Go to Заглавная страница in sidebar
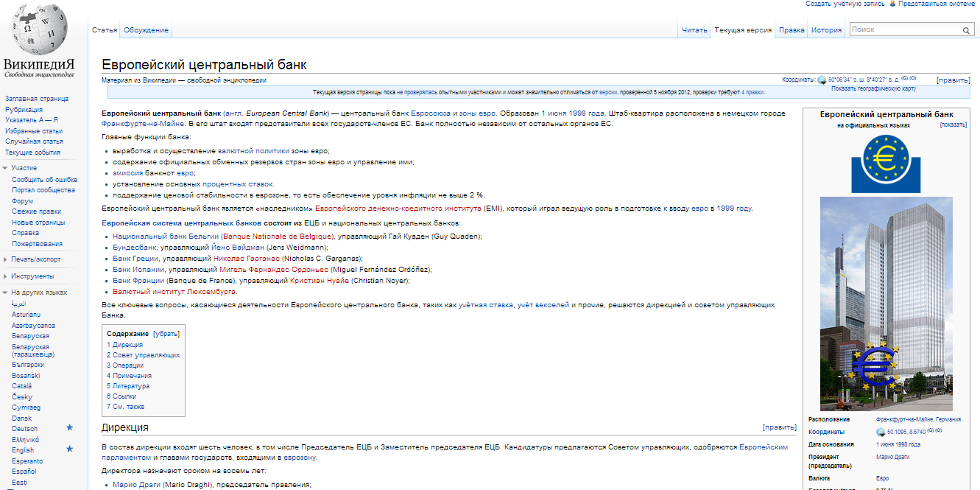This screenshot has width=980, height=490. (37, 98)
